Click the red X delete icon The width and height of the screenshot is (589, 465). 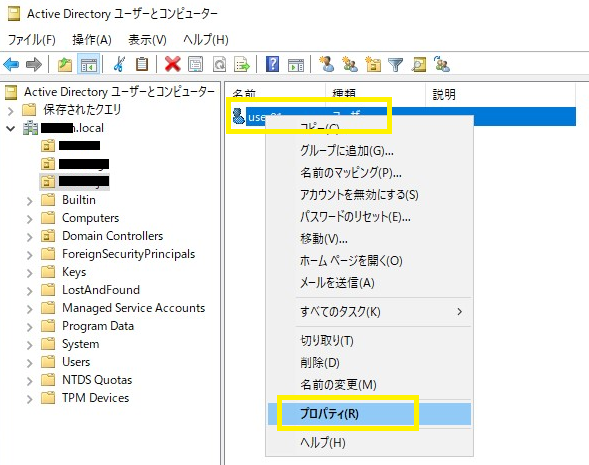tap(172, 64)
